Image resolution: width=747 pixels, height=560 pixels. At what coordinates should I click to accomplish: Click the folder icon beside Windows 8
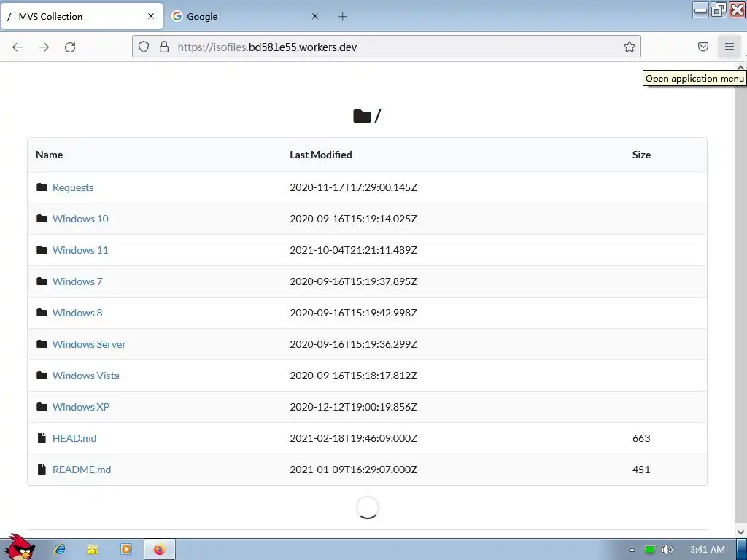42,313
